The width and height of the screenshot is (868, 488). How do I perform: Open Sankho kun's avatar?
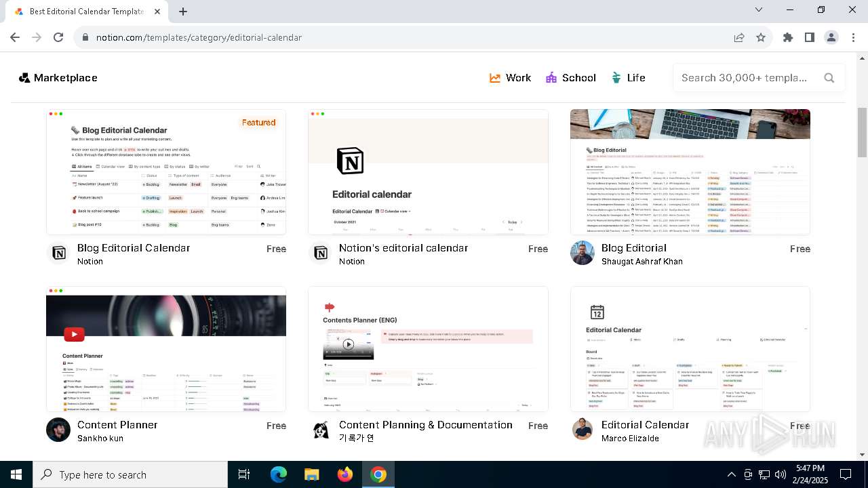point(58,430)
